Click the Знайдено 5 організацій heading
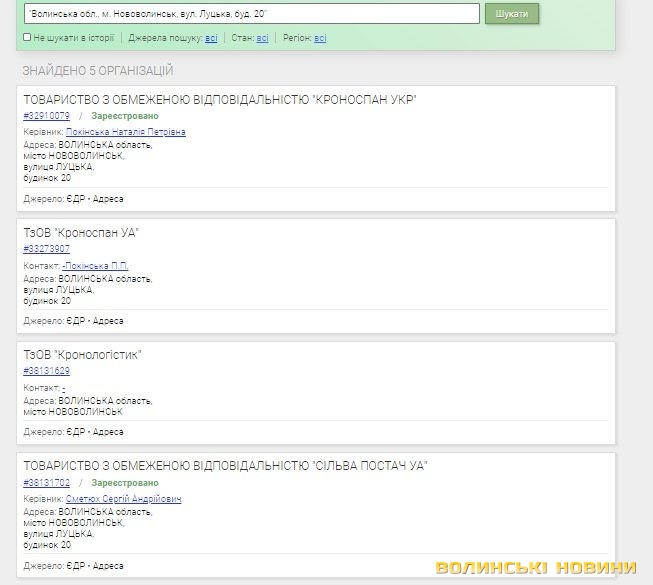The width and height of the screenshot is (653, 585). pyautogui.click(x=97, y=70)
